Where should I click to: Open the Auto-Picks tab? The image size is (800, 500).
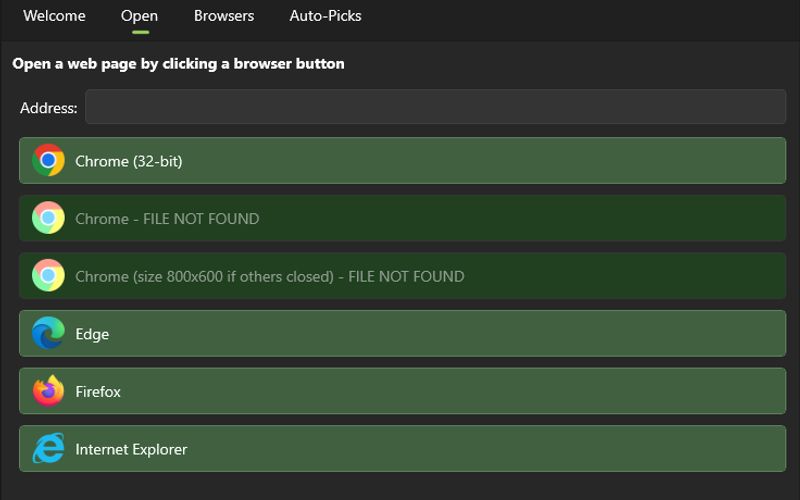point(325,16)
